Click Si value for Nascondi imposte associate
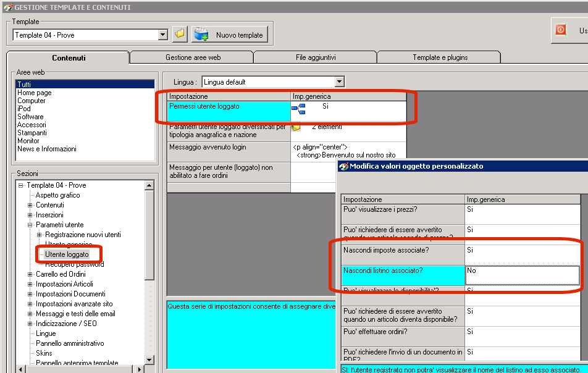This screenshot has width=588, height=373. (523, 255)
